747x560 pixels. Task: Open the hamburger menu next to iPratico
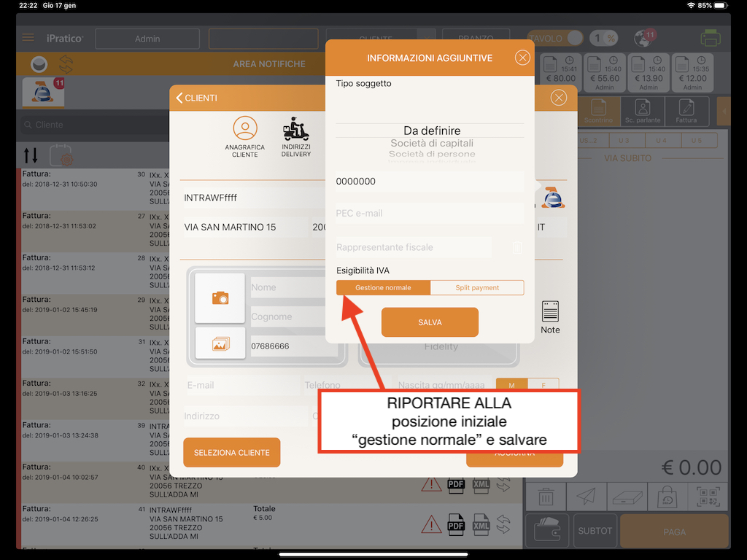(x=28, y=38)
